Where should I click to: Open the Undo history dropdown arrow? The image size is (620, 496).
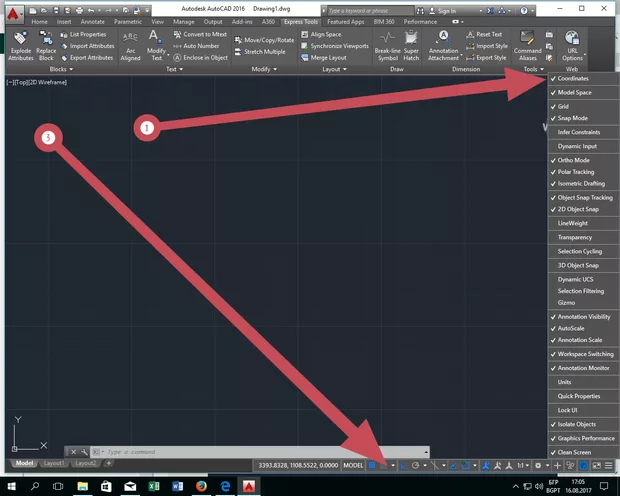click(x=99, y=11)
